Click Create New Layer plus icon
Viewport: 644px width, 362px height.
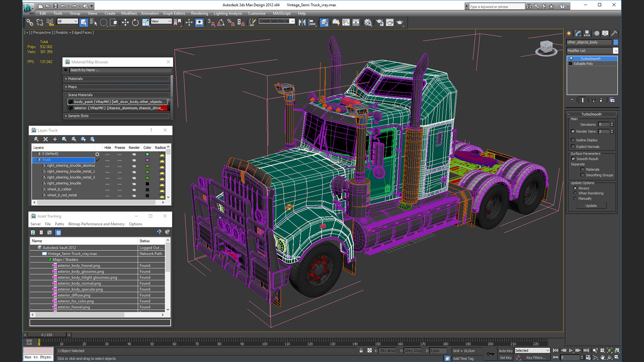[55, 139]
